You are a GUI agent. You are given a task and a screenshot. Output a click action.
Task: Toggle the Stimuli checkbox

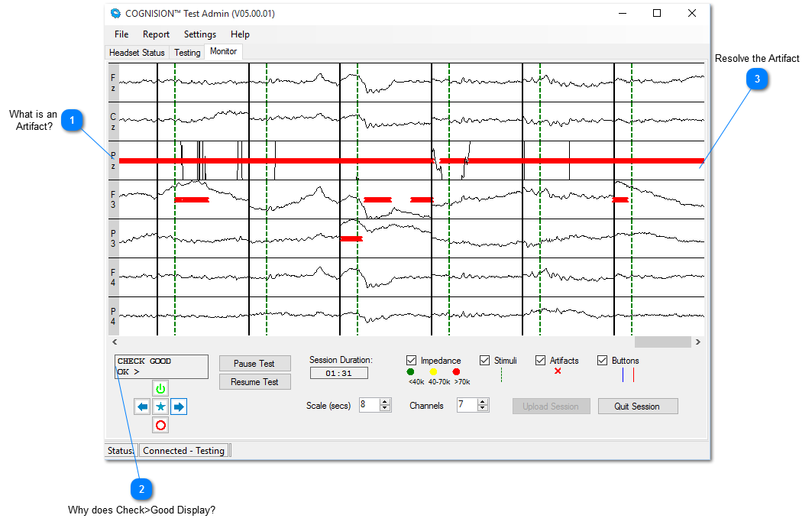click(484, 360)
